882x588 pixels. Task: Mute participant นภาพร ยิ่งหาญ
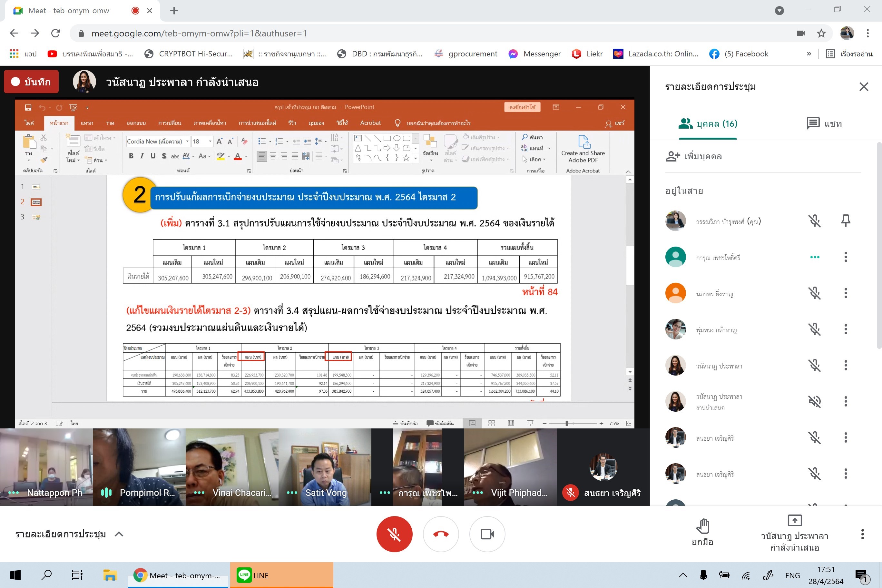(814, 293)
